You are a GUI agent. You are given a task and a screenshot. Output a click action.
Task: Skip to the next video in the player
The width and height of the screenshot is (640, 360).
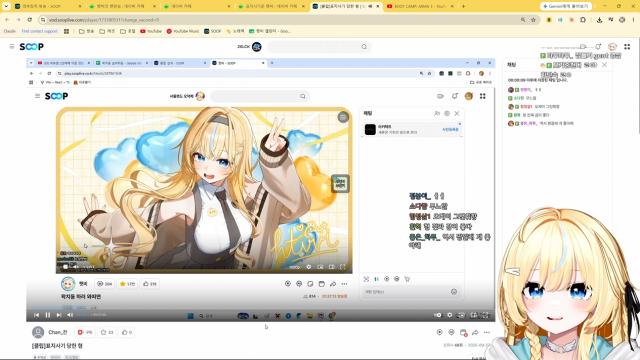pos(59,315)
